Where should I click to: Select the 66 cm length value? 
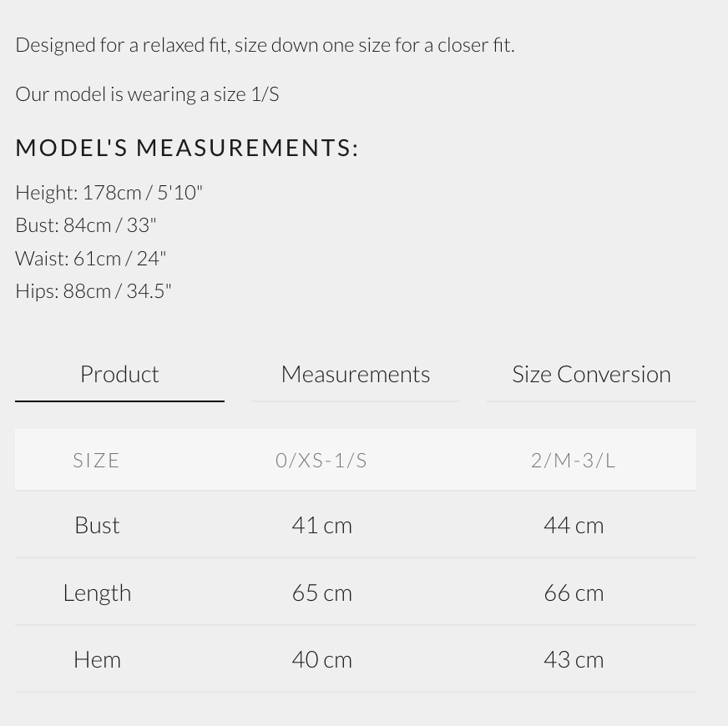click(574, 592)
